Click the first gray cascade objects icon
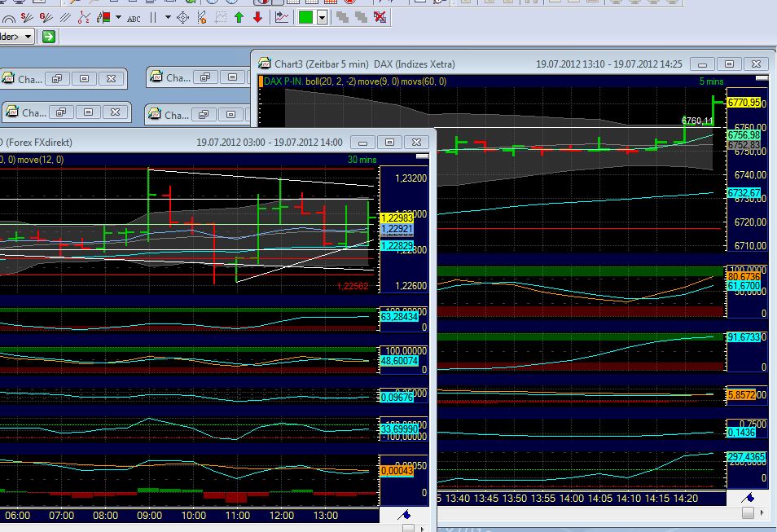This screenshot has height=532, width=777. (342, 18)
